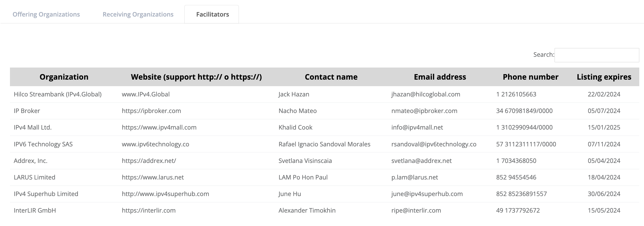Follow the https://addrex.net/ link
The width and height of the screenshot is (644, 226).
tap(149, 161)
